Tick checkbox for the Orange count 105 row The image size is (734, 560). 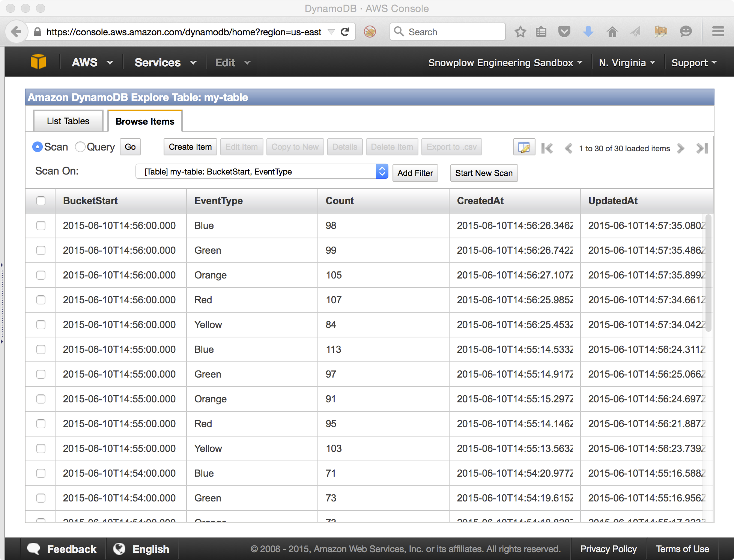[41, 275]
